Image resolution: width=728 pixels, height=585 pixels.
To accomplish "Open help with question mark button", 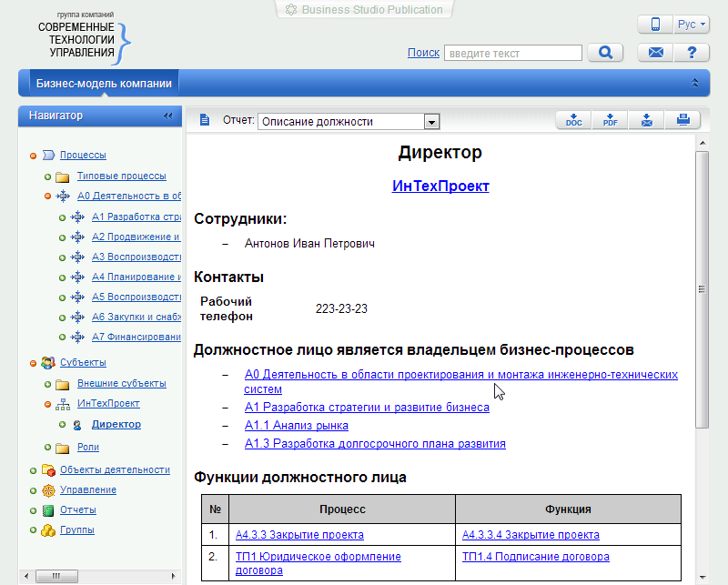I will click(x=691, y=53).
